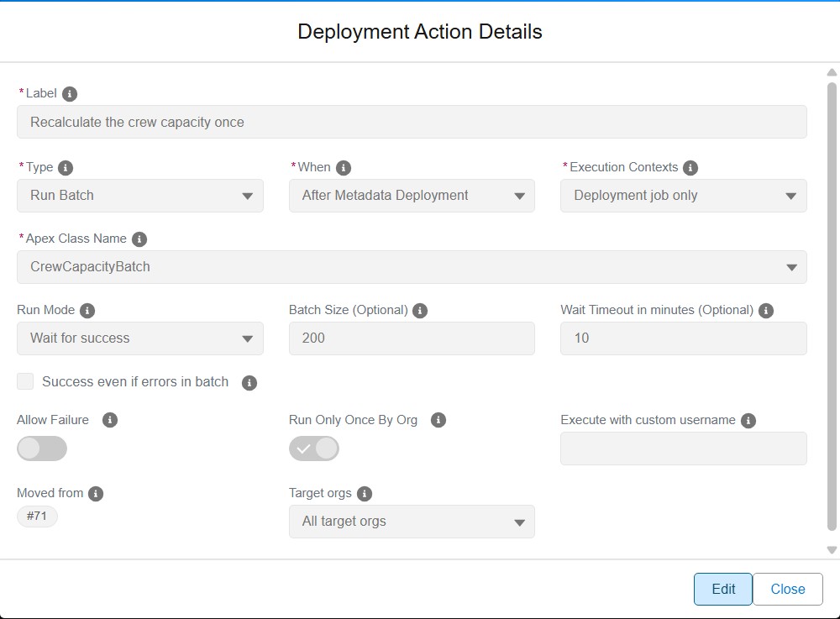The image size is (840, 619).
Task: Click the Batch Size field showing 200
Action: [x=412, y=338]
